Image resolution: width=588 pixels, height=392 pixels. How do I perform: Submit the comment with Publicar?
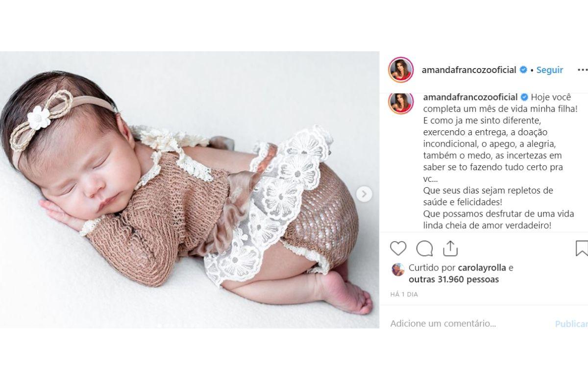(x=571, y=324)
